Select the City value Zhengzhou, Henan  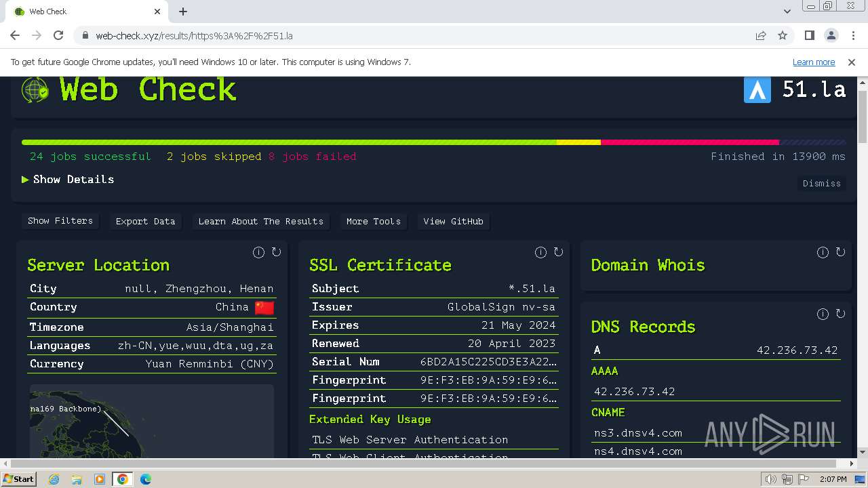199,289
